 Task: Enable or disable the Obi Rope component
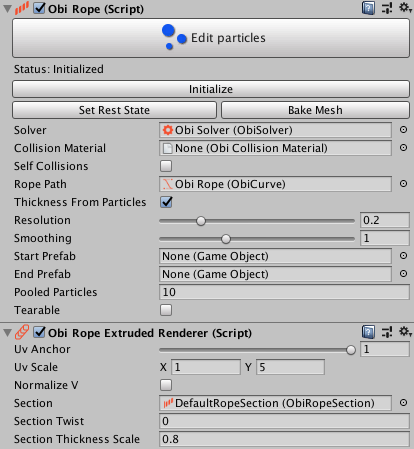click(x=39, y=8)
